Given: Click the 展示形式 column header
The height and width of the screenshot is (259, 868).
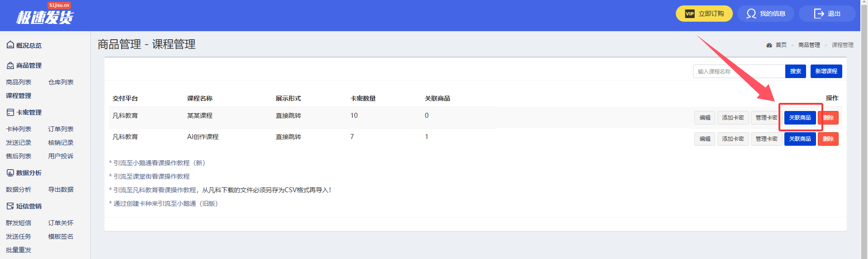Looking at the screenshot, I should point(288,98).
